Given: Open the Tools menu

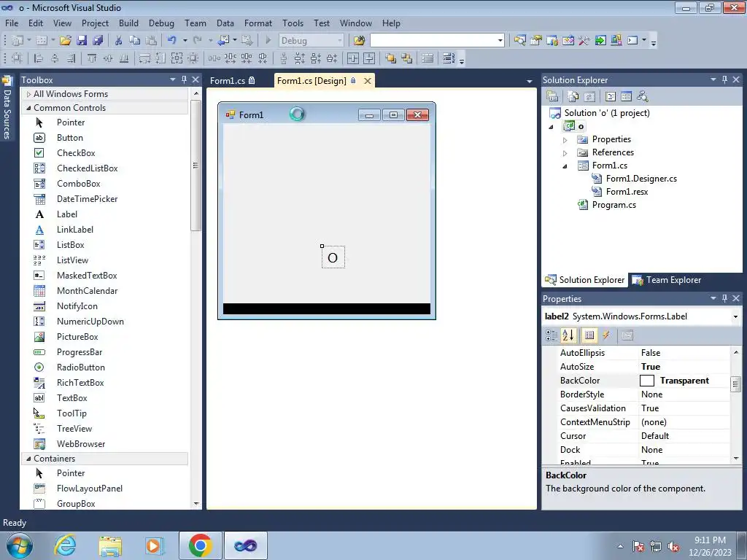Looking at the screenshot, I should pos(293,23).
